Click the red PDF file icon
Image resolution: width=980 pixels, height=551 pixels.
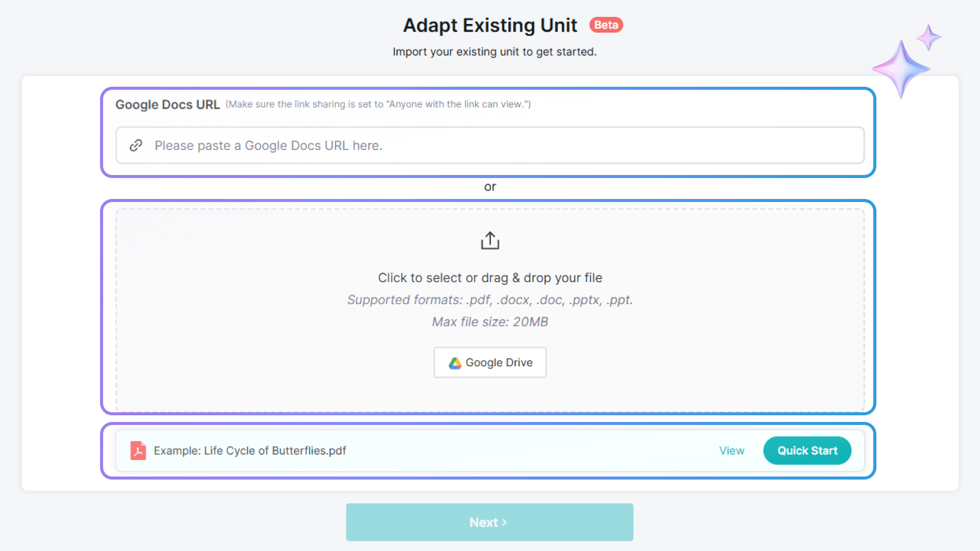(138, 450)
